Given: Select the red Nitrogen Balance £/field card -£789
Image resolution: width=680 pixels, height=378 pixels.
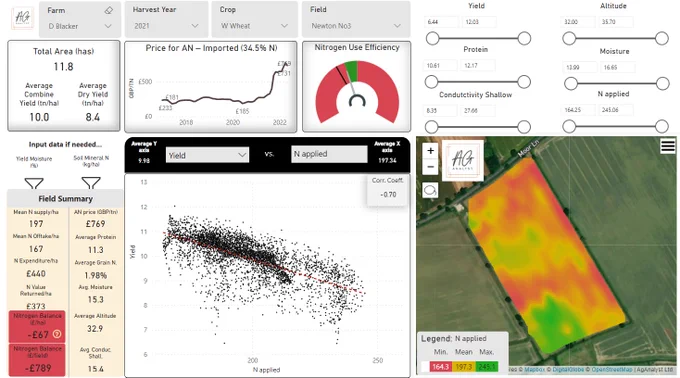Looking at the screenshot, I should coord(37,360).
